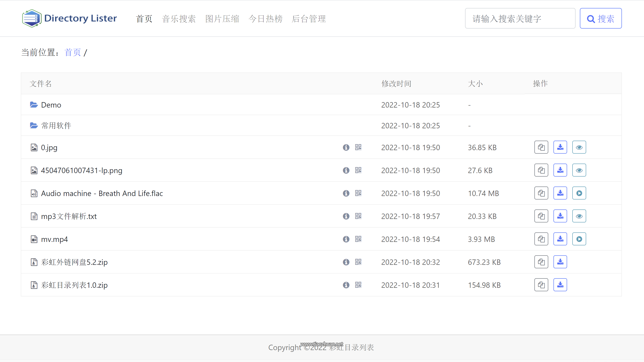
Task: Show QR code for the flac file
Action: click(x=358, y=193)
